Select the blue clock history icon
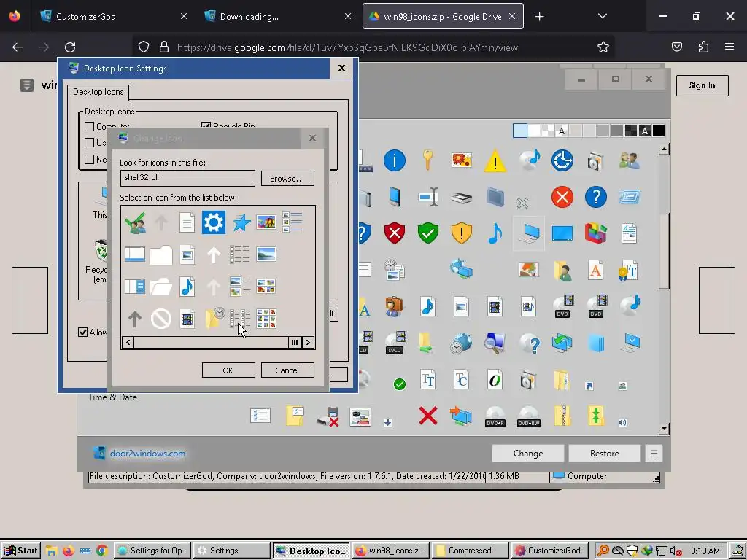The height and width of the screenshot is (560, 747). coord(562,160)
